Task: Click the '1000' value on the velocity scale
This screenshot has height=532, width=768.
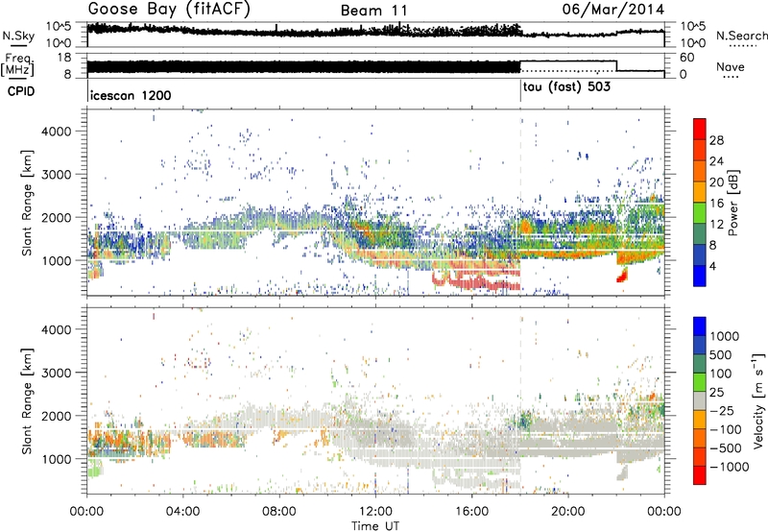Action: [x=725, y=336]
